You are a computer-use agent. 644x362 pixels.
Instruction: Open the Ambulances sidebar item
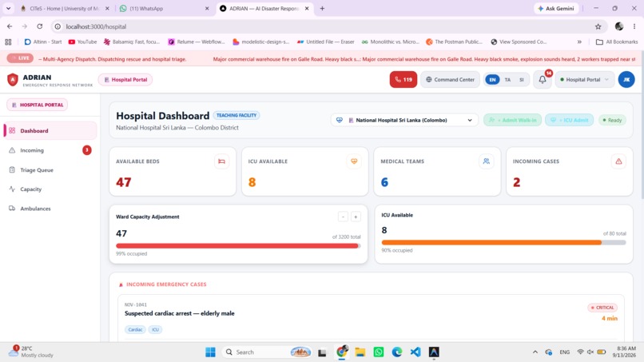(50, 209)
